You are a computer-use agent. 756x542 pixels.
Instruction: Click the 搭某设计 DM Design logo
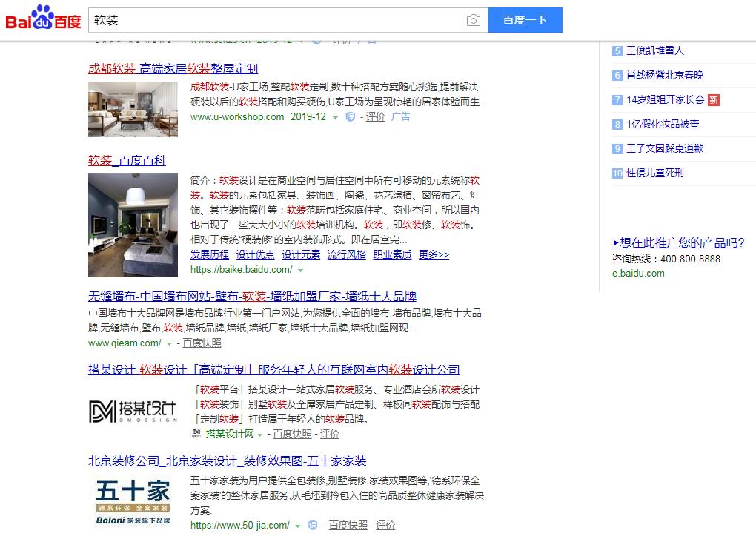(x=133, y=412)
